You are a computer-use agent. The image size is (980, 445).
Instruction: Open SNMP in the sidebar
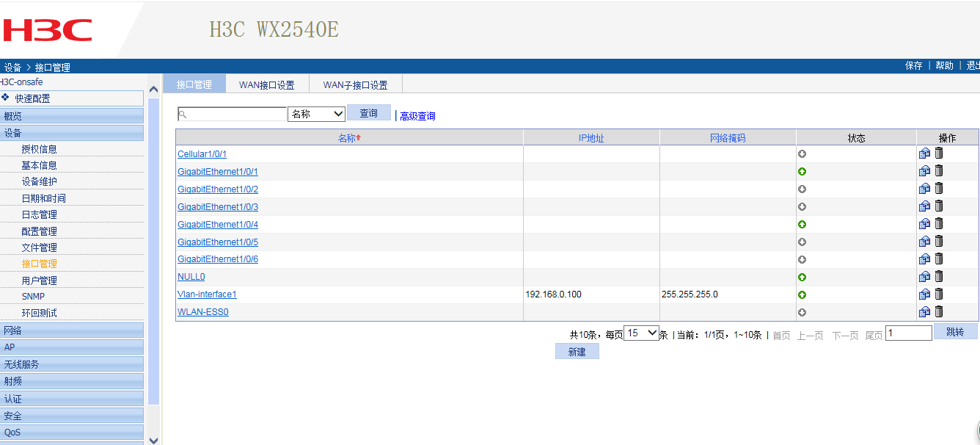click(x=33, y=297)
